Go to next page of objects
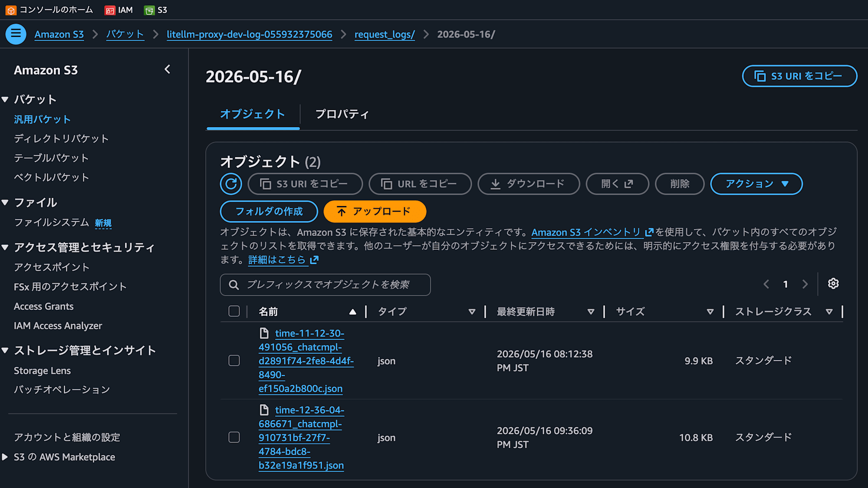868x488 pixels. pyautogui.click(x=805, y=284)
